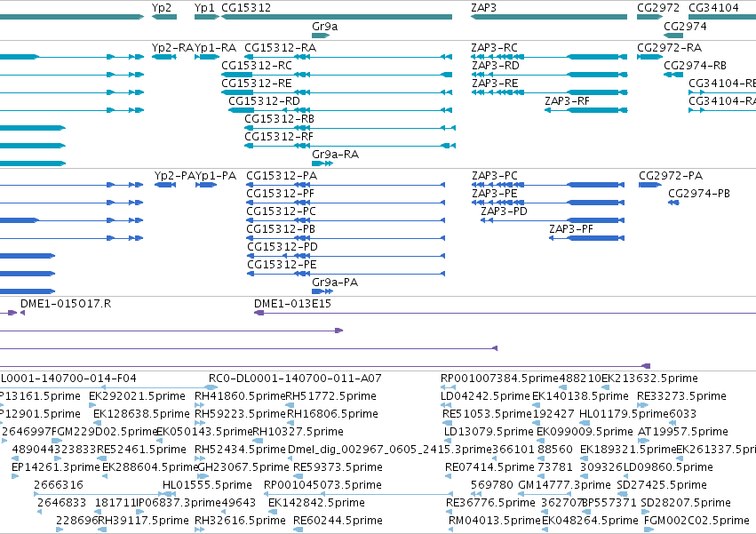Image resolution: width=756 pixels, height=534 pixels.
Task: Select the DME1-013E15 clone label
Action: (x=292, y=304)
